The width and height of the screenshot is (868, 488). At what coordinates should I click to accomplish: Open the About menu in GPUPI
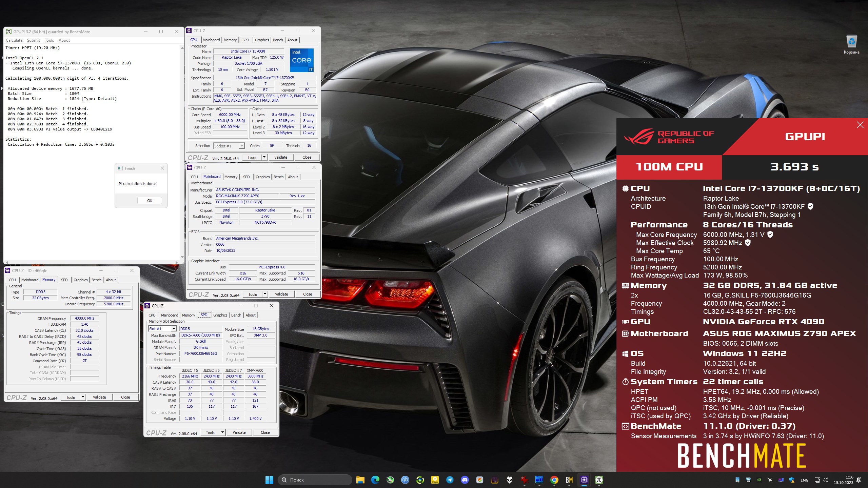click(x=64, y=40)
